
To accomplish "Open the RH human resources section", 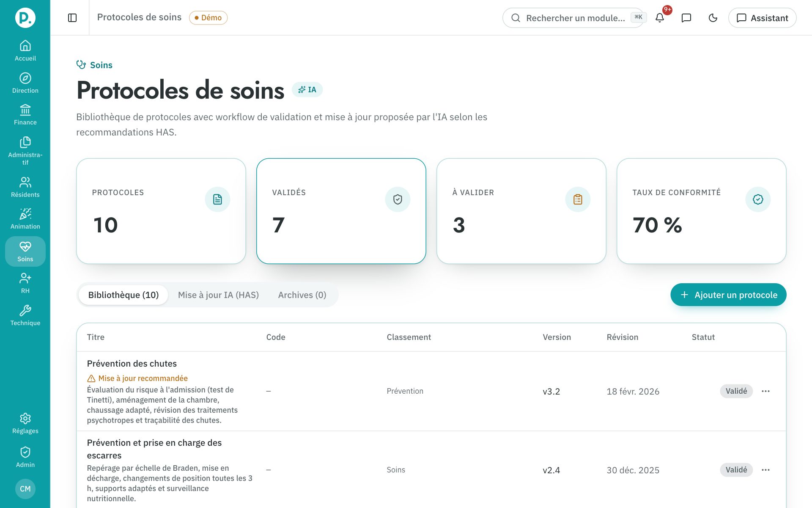I will pos(25,284).
